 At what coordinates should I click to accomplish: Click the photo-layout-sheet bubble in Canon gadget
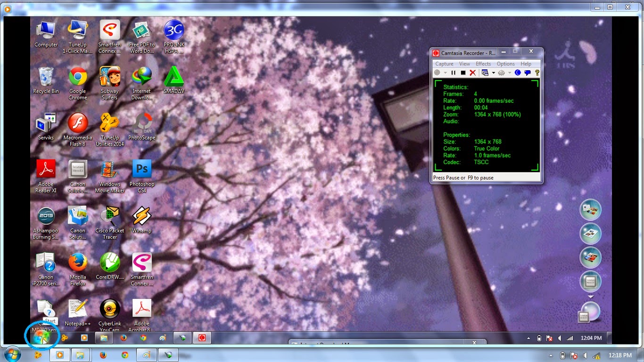pos(590,234)
